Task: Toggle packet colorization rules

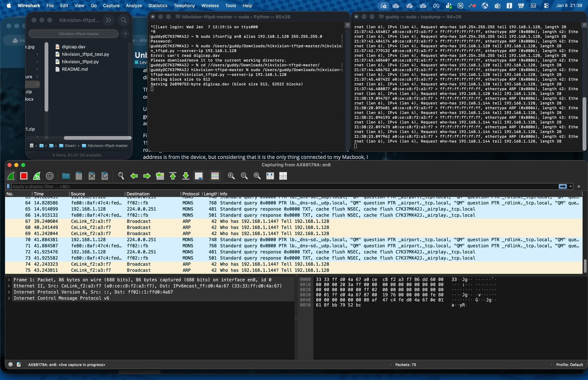Action: 215,176
